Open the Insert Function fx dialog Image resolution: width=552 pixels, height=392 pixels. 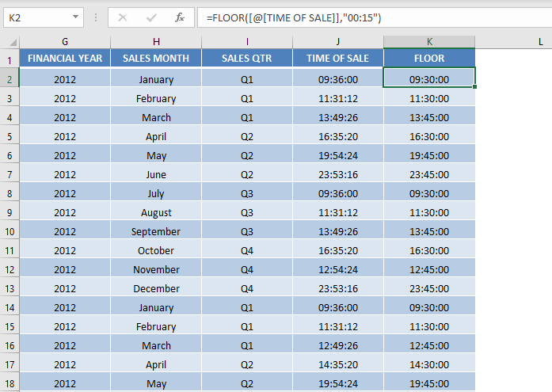pos(180,17)
